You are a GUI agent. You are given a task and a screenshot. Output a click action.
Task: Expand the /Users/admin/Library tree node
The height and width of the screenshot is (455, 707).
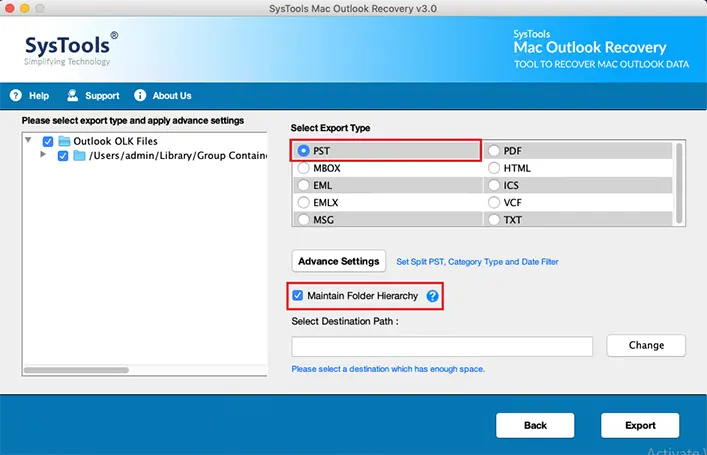click(43, 154)
